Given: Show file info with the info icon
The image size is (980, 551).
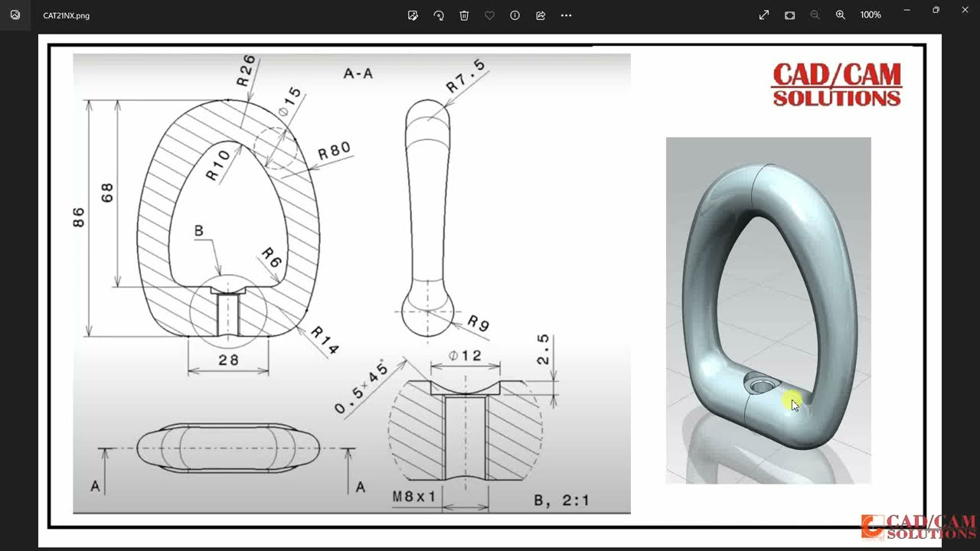Looking at the screenshot, I should tap(514, 15).
